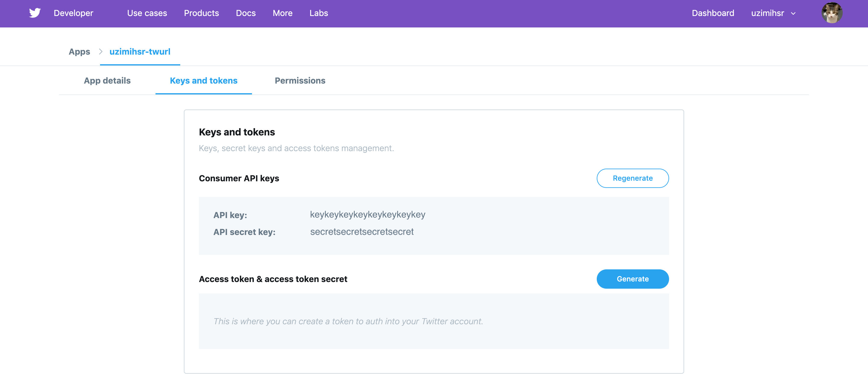Click the Twitter bird logo
The width and height of the screenshot is (868, 387).
tap(35, 13)
